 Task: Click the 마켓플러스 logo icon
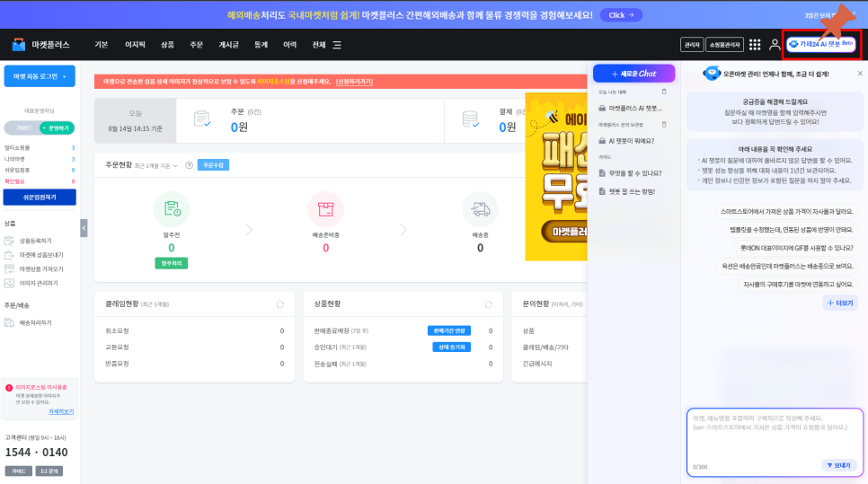(18, 45)
